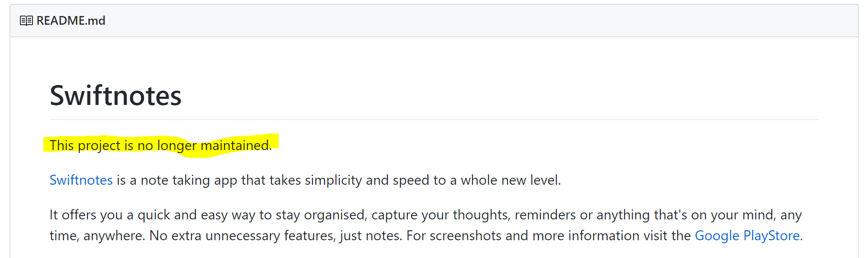Click the word 'maintained' in highlighted sentence
868x258 pixels.
click(x=236, y=145)
